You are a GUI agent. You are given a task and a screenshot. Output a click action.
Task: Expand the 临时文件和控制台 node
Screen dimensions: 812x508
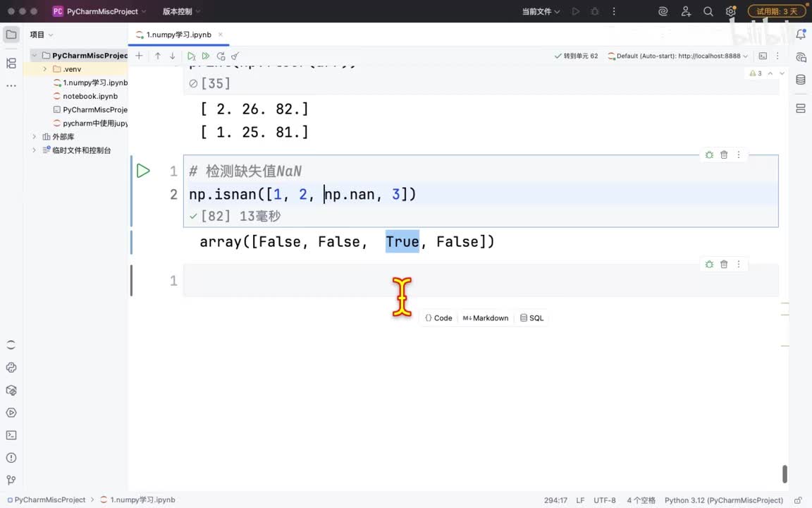(34, 150)
